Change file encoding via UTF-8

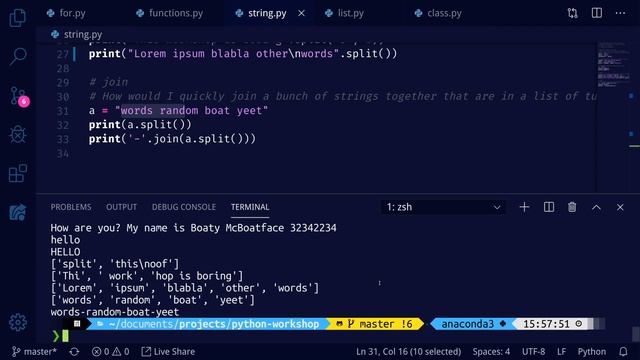(x=533, y=351)
